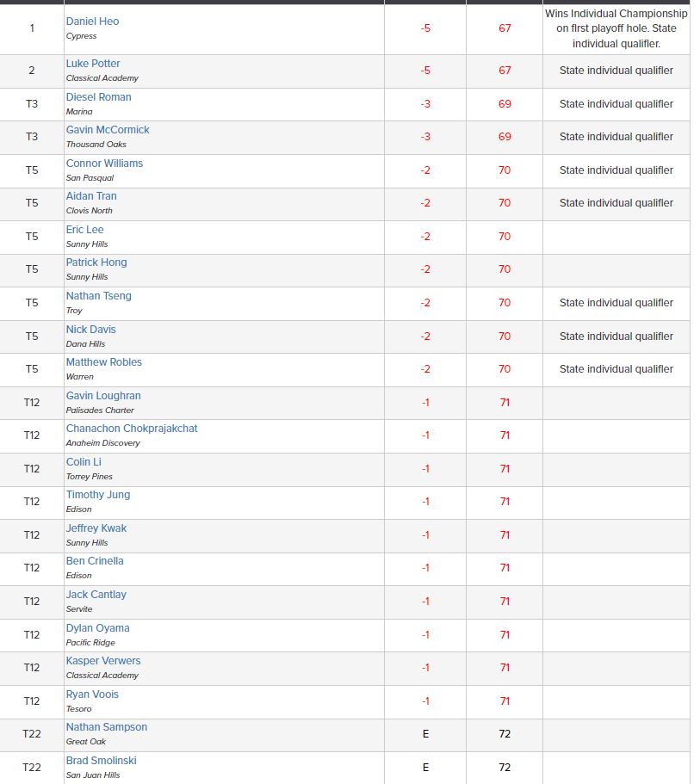Click Timothy Jung's name link
Screen dimensions: 700x784
tap(98, 495)
